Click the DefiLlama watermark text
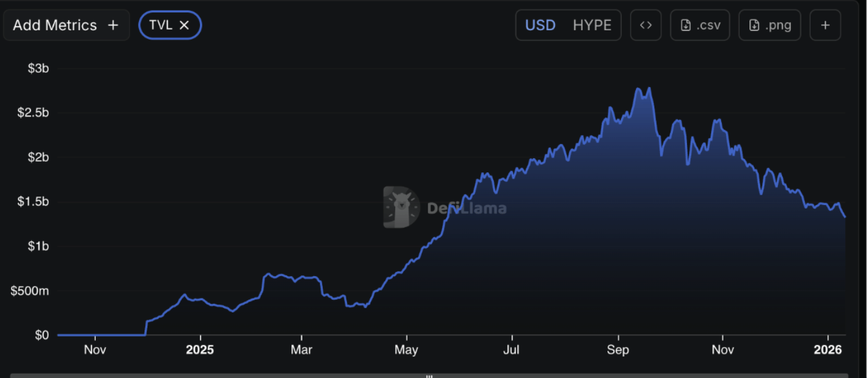The height and width of the screenshot is (378, 868). [x=467, y=208]
